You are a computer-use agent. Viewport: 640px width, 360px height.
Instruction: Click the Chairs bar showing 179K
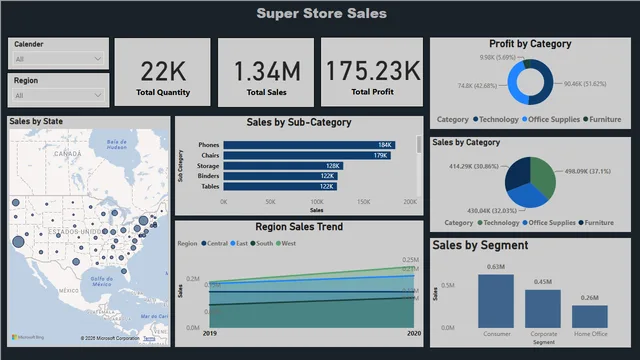pyautogui.click(x=307, y=156)
